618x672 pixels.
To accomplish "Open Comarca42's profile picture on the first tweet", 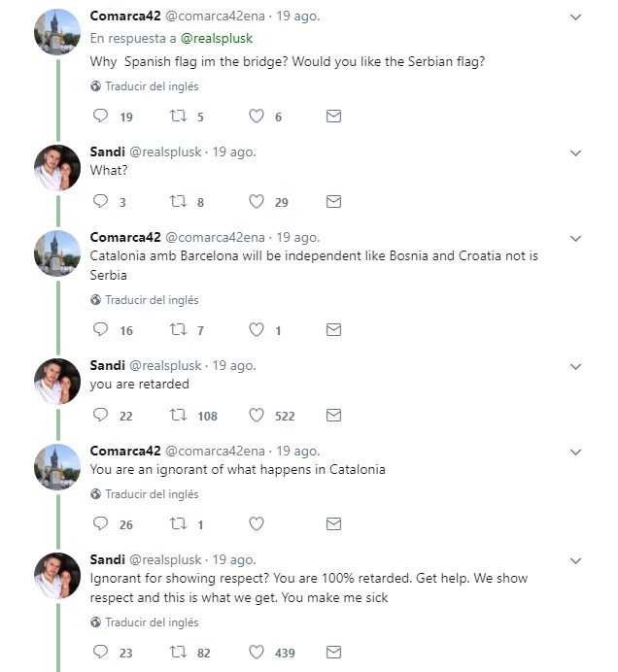I will click(x=56, y=32).
